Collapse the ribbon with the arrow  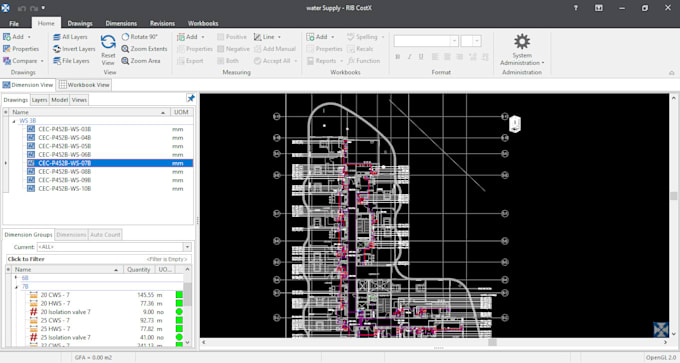point(671,73)
